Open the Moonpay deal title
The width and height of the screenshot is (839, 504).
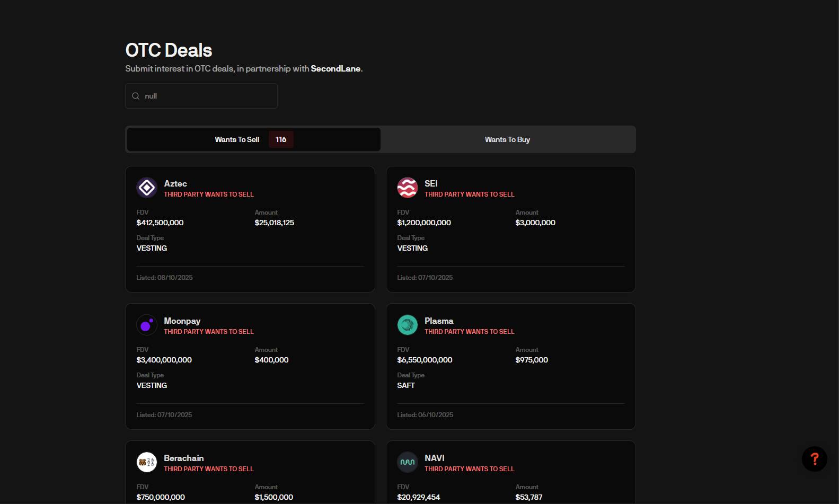tap(182, 321)
